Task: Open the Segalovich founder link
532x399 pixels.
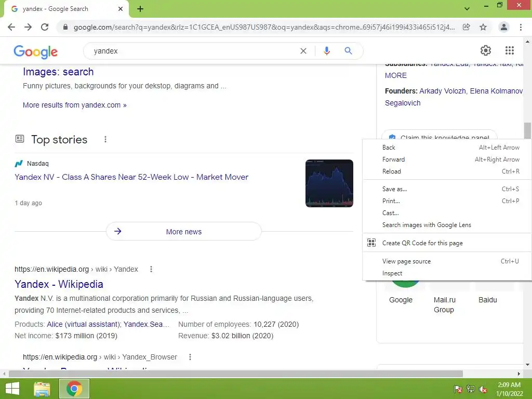Action: click(403, 103)
